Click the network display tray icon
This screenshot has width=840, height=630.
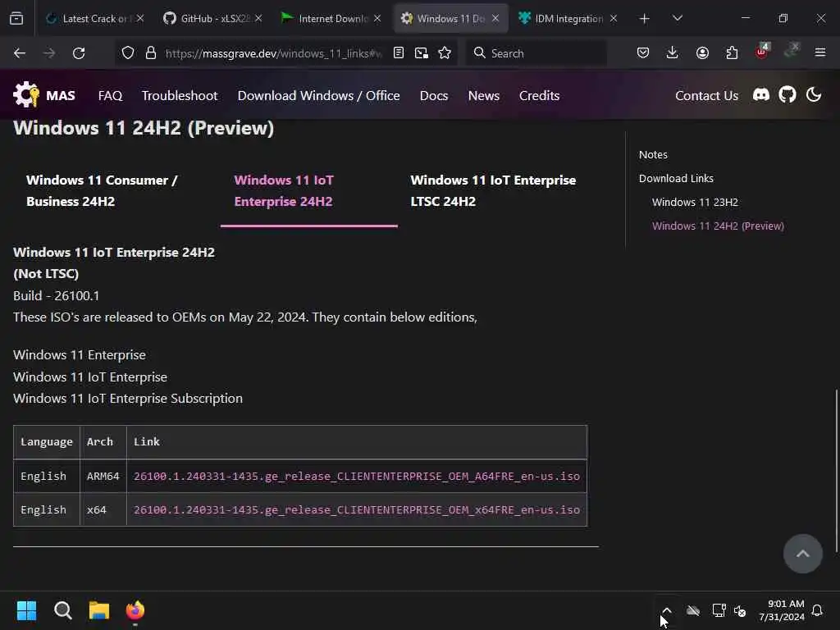point(719,610)
